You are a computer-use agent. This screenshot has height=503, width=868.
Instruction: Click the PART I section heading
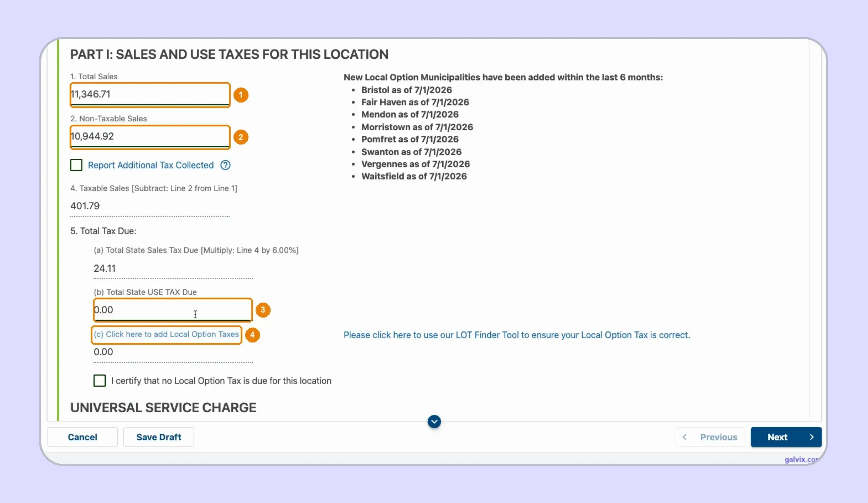[x=229, y=54]
